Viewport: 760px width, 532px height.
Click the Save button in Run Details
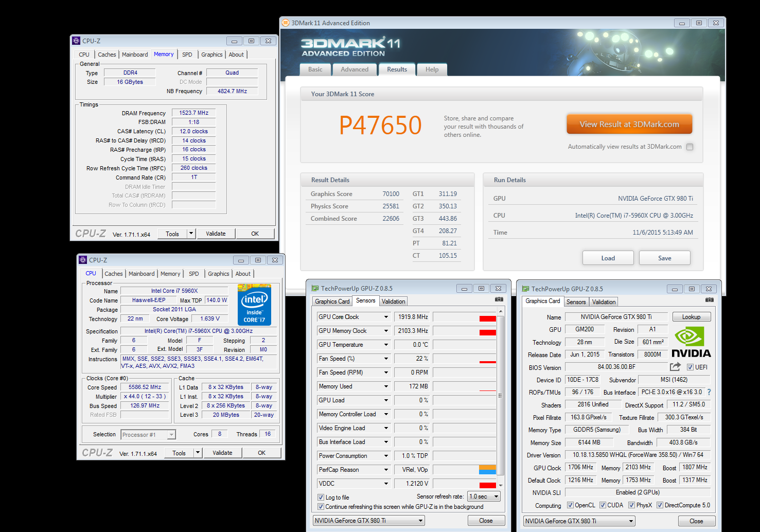tap(665, 258)
